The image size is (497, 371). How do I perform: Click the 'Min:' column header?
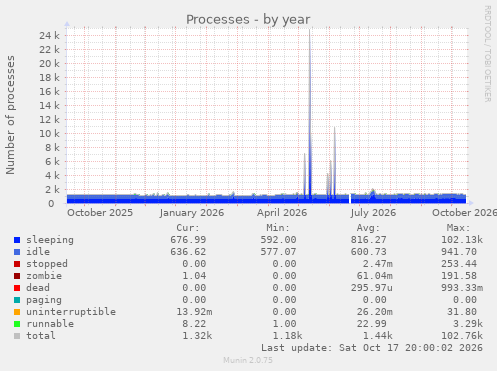click(278, 228)
